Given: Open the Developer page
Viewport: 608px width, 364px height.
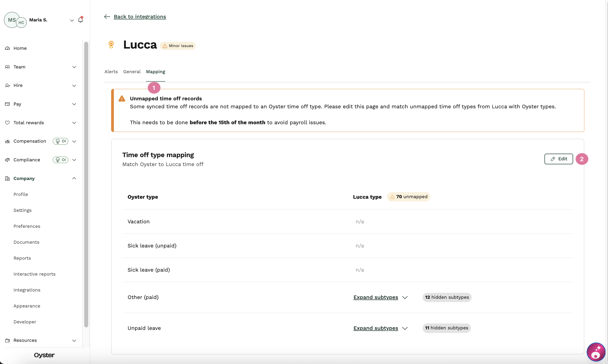Looking at the screenshot, I should (25, 322).
